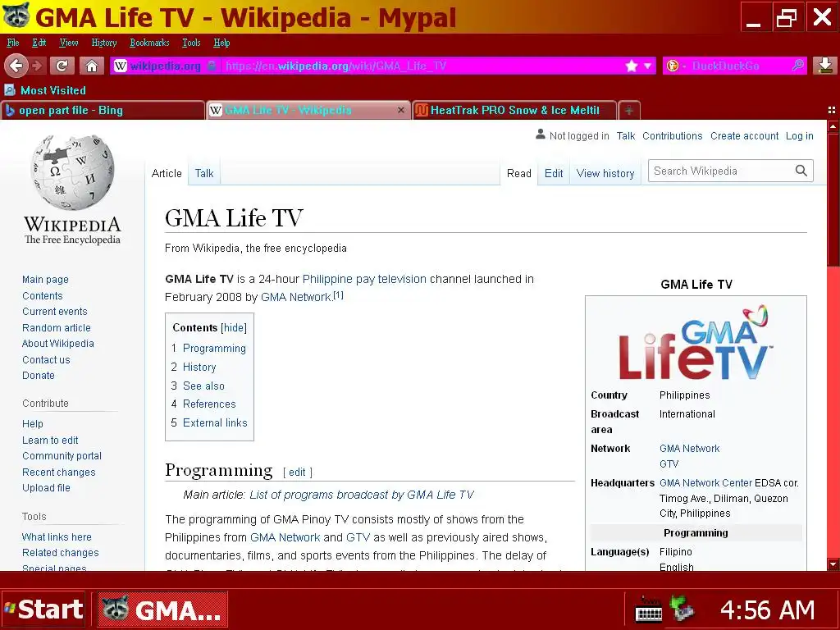Viewport: 840px width, 630px height.
Task: Click the padlock security icon in URL bar
Action: point(212,66)
